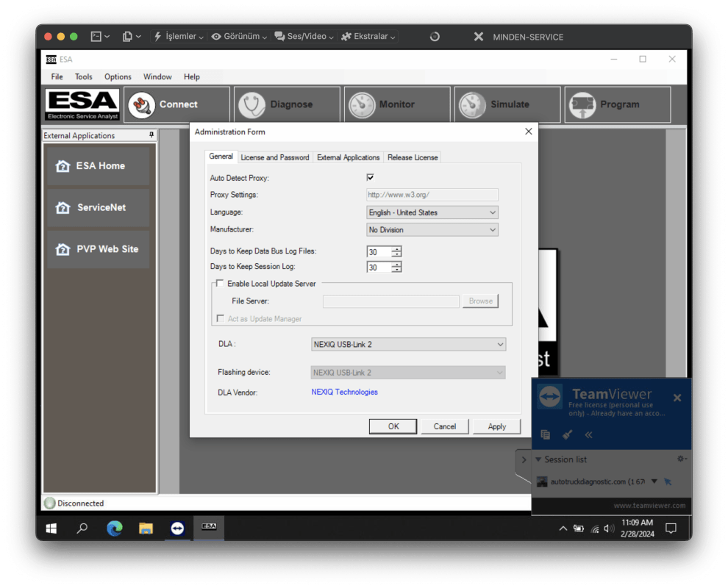This screenshot has height=588, width=728.
Task: Open File Explorer from taskbar
Action: [146, 528]
